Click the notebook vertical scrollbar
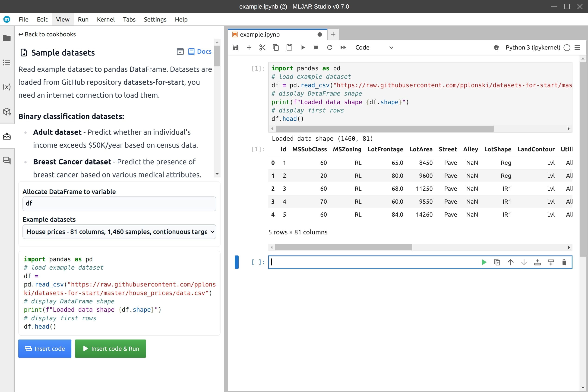Screen dimensions: 588x392 [x=583, y=159]
